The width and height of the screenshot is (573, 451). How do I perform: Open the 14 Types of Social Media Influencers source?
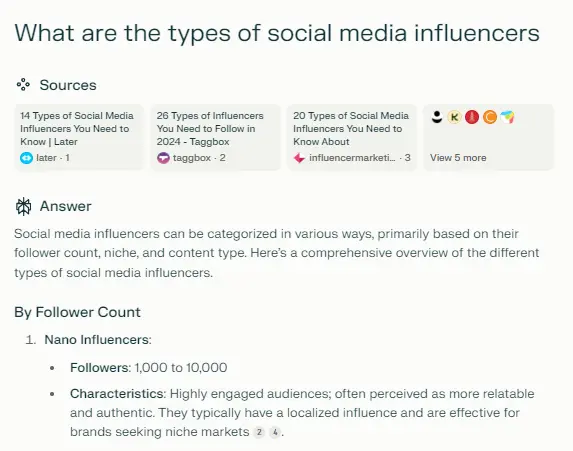click(x=79, y=137)
